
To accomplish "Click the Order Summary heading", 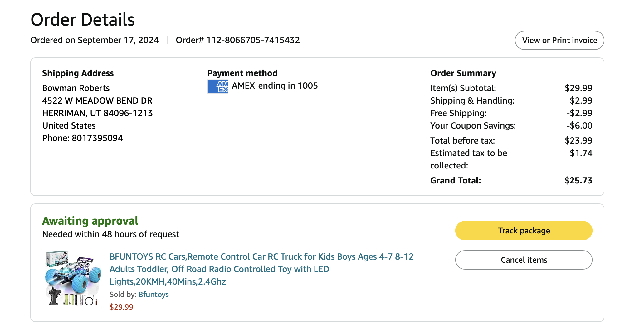I will (x=463, y=73).
